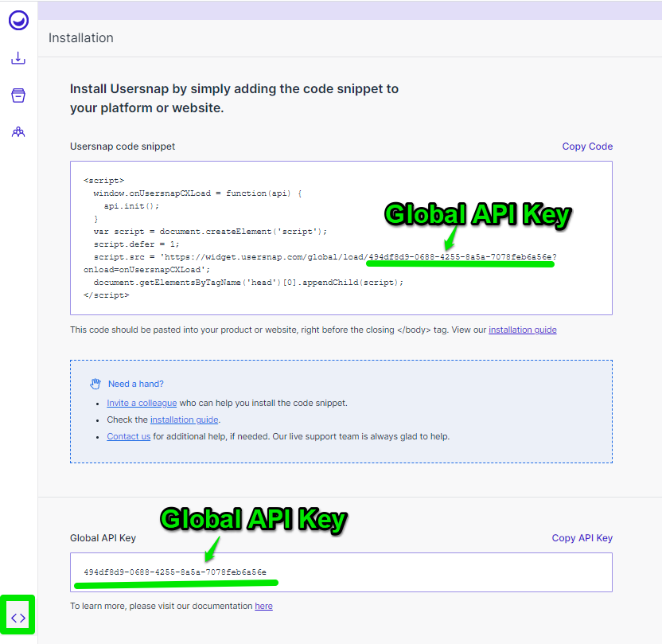662x644 pixels.
Task: Click the Usersnap code snippet label
Action: 123,146
